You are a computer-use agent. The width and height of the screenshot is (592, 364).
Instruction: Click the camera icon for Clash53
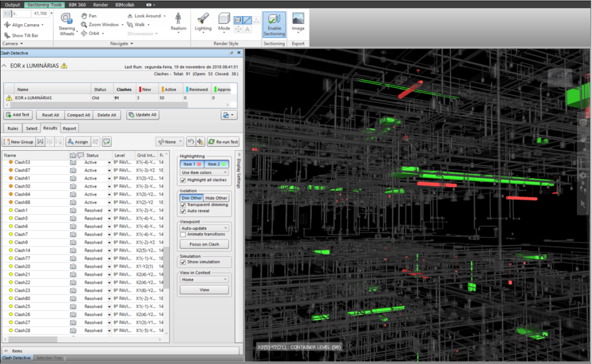click(x=73, y=162)
